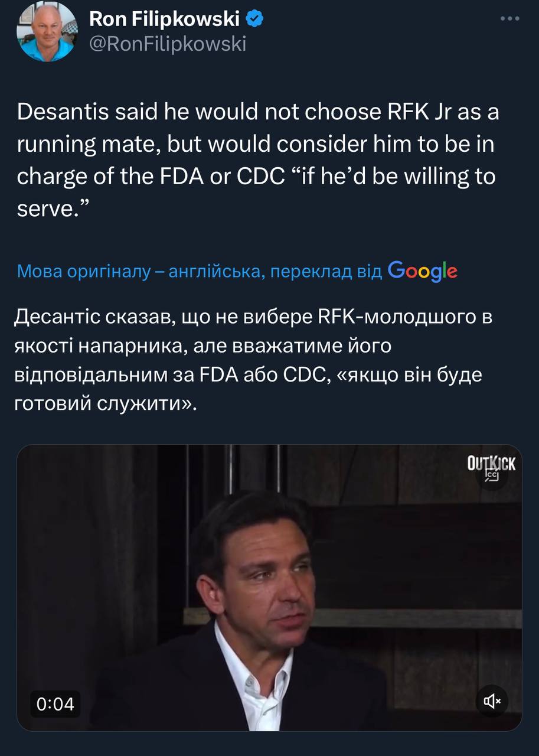This screenshot has width=539, height=756.
Task: Toggle closed captions on the video
Action: point(492,477)
